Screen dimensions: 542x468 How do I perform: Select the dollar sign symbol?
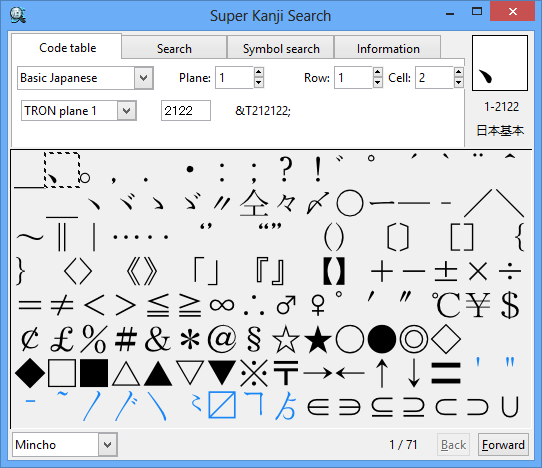click(x=510, y=305)
